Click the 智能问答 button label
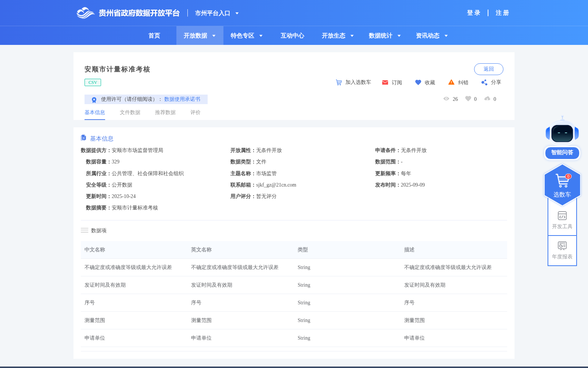 tap(562, 153)
